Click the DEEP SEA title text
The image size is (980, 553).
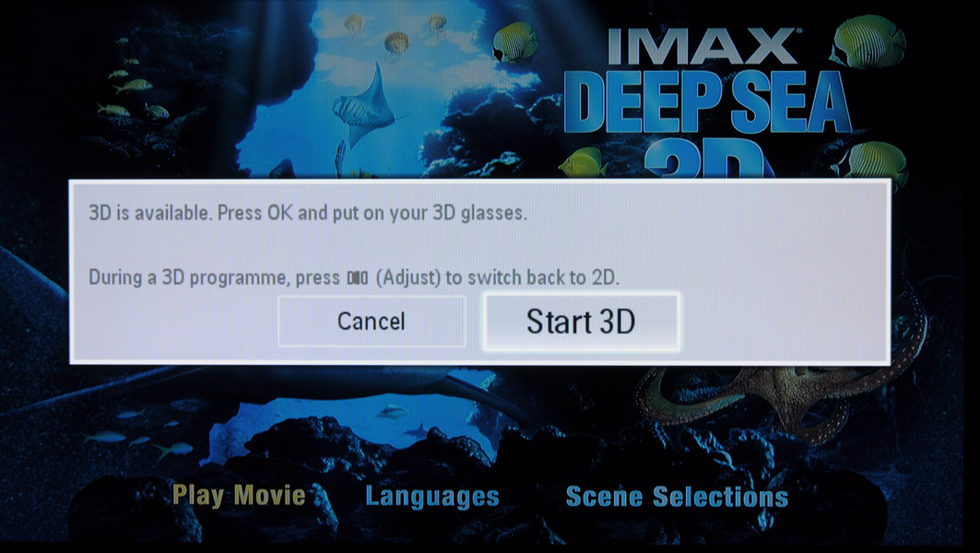pyautogui.click(x=708, y=102)
